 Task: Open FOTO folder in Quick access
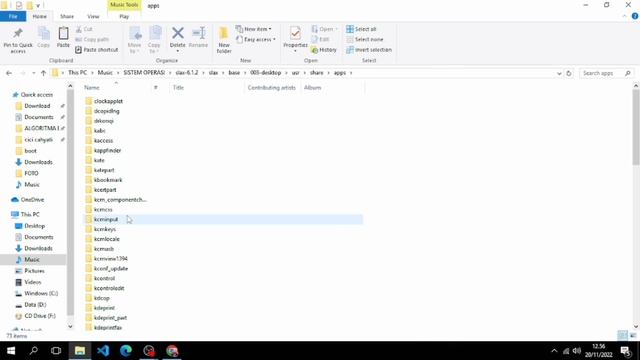tap(31, 173)
